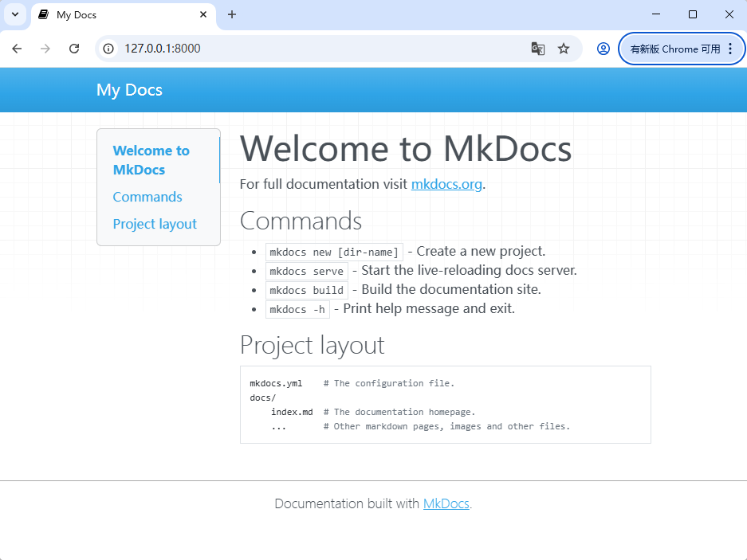Open the Chrome three-dot menu

coord(731,49)
